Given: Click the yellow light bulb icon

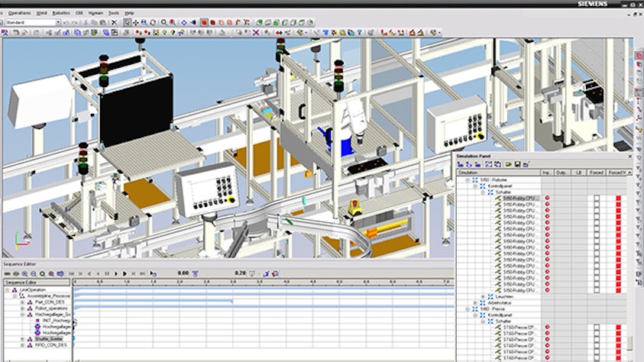Looking at the screenshot, I should click(x=164, y=32).
